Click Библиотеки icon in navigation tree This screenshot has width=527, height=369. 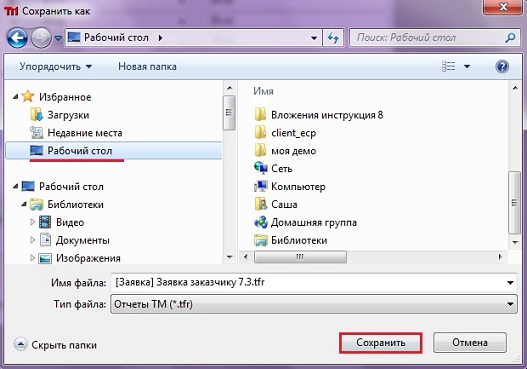[x=36, y=204]
